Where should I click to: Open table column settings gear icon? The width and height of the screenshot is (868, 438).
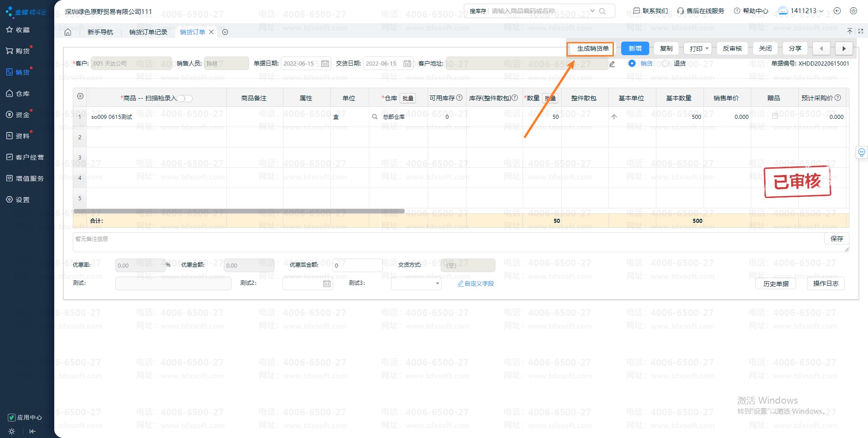click(x=80, y=96)
